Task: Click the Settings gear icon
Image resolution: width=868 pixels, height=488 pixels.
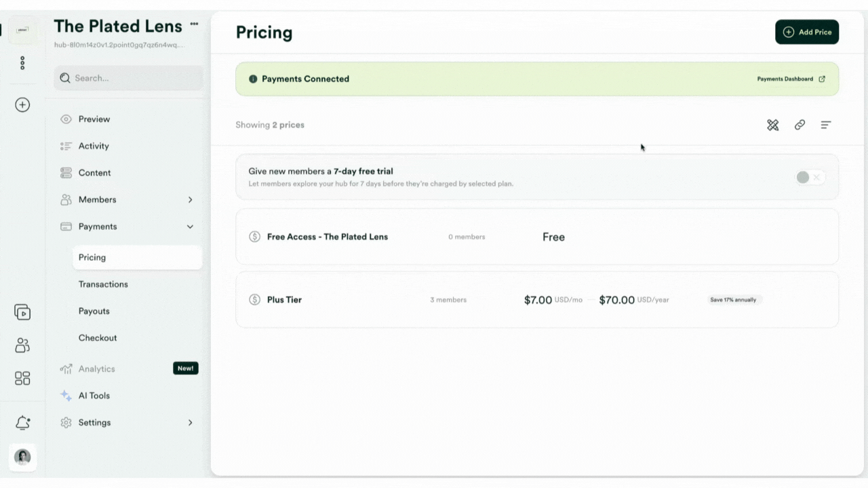Action: tap(66, 423)
